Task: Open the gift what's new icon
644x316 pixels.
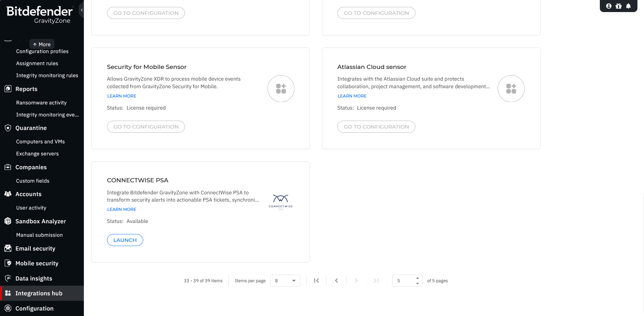Action: tap(618, 6)
